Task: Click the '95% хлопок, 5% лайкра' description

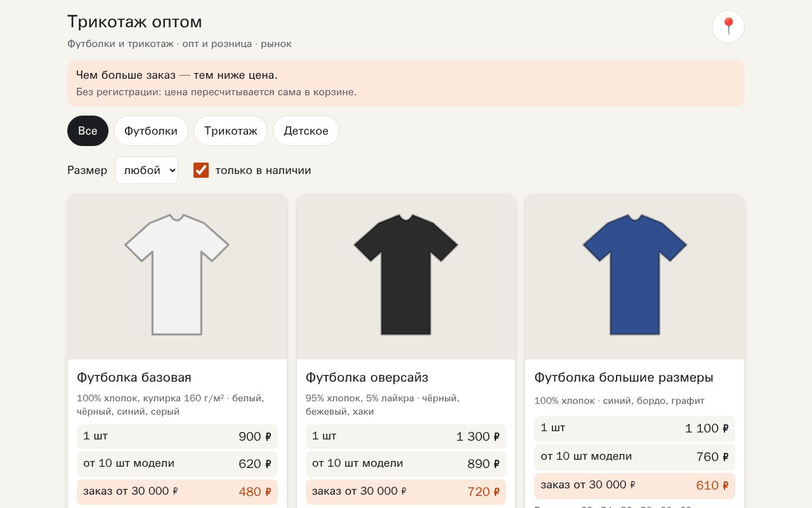Action: 383,404
